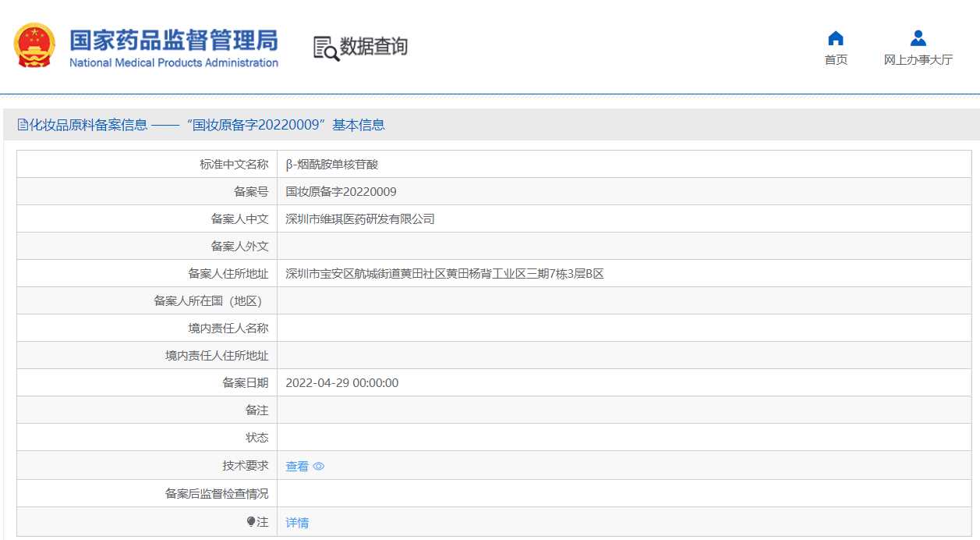Click the 状态 label
The height and width of the screenshot is (540, 980).
(x=257, y=438)
